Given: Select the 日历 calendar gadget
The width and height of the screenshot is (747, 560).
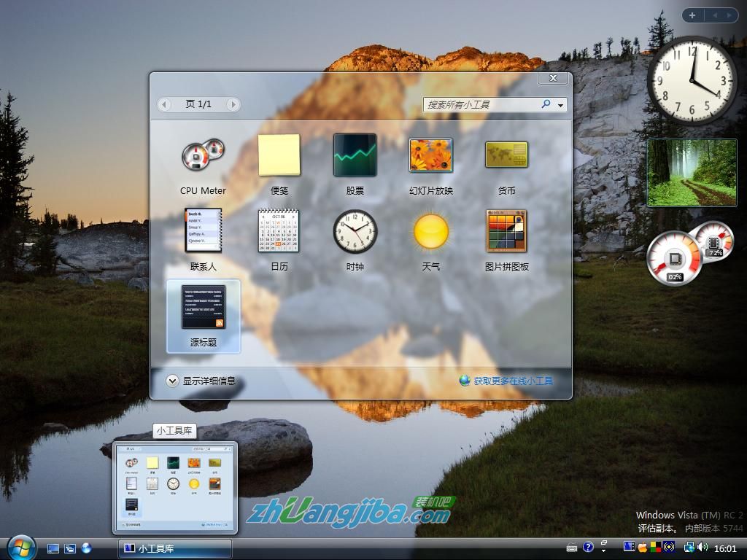Looking at the screenshot, I should 279,231.
